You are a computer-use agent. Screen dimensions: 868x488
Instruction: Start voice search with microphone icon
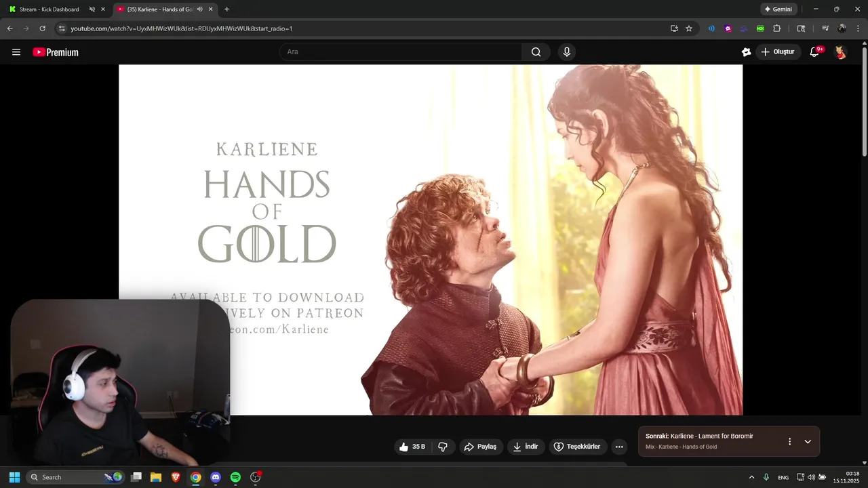[x=566, y=52]
